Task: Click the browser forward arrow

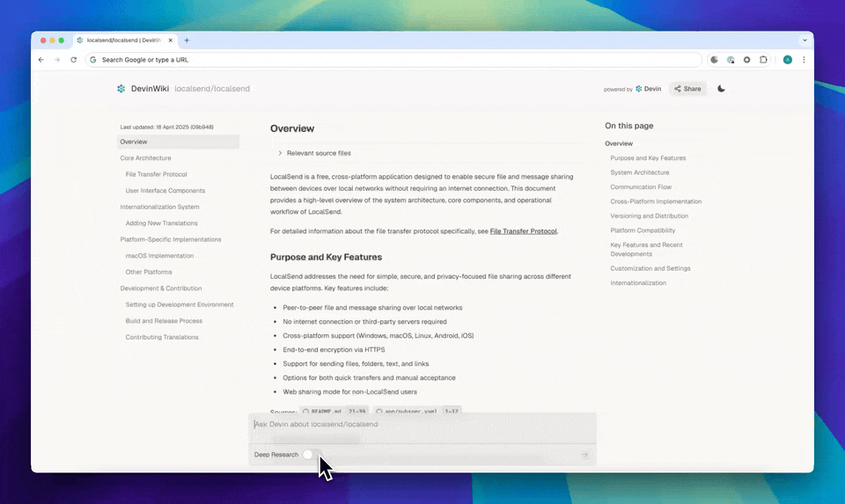Action: coord(57,60)
